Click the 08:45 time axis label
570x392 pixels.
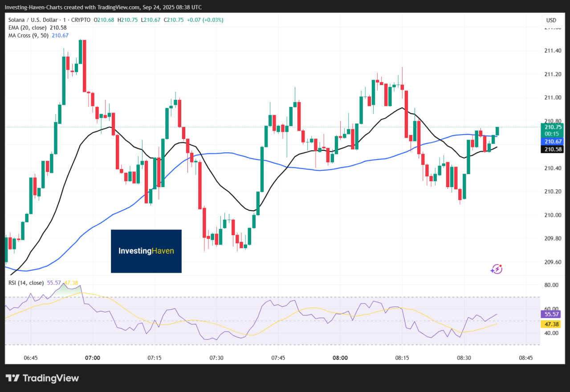pos(526,358)
